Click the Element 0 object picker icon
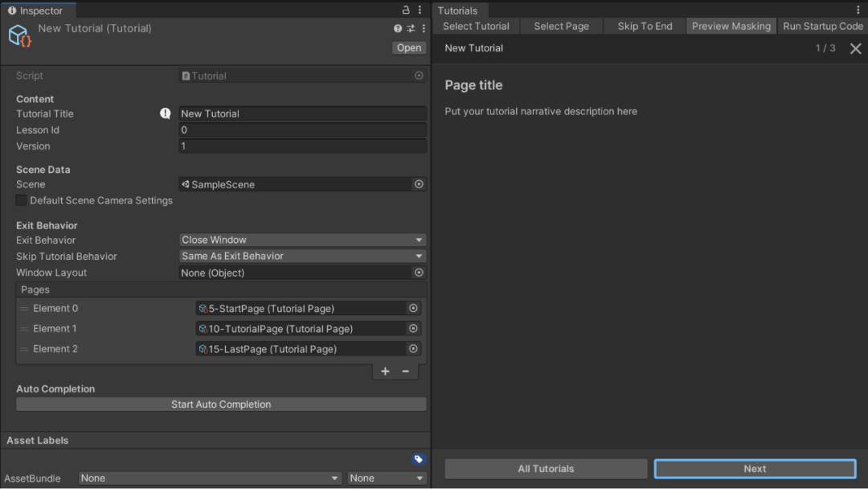The height and width of the screenshot is (489, 868). pos(413,308)
